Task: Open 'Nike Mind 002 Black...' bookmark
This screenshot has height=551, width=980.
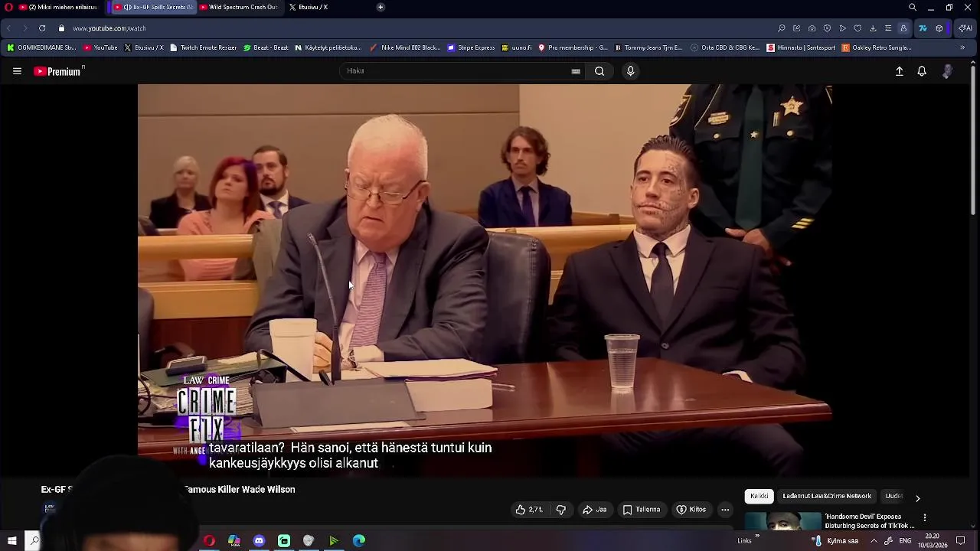Action: point(405,47)
